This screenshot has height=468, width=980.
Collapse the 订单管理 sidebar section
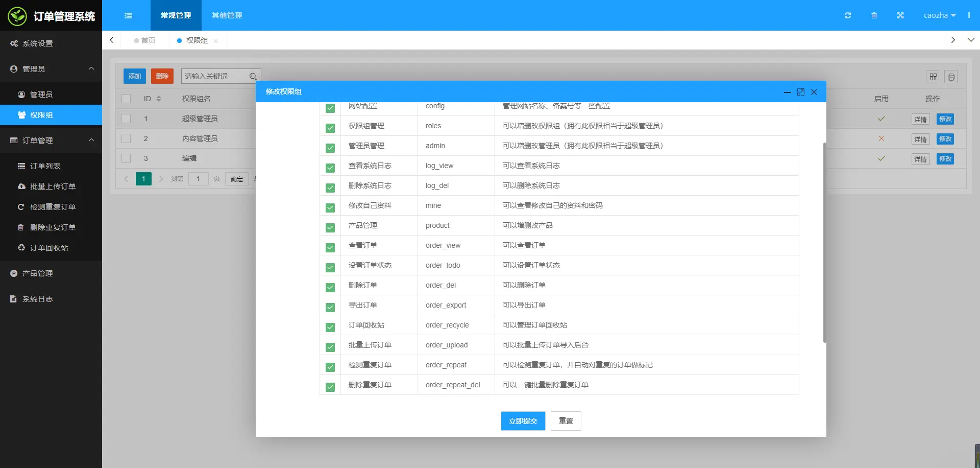91,139
